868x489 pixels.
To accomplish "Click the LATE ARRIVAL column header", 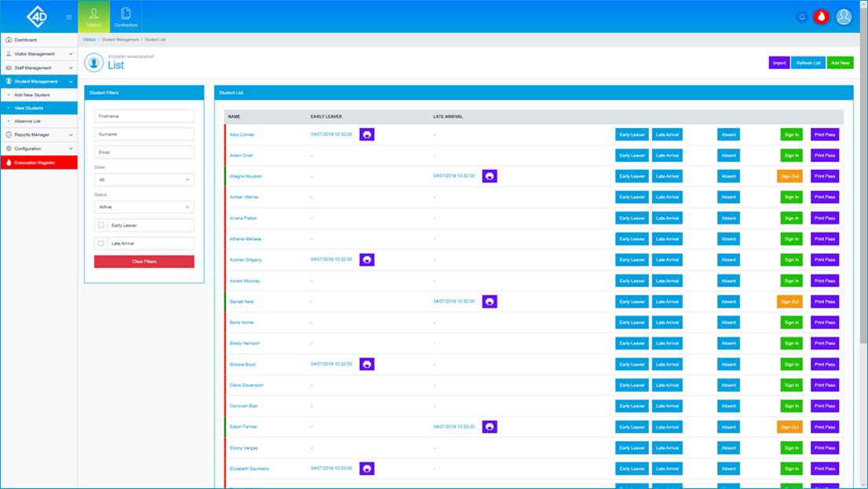I will (x=448, y=117).
